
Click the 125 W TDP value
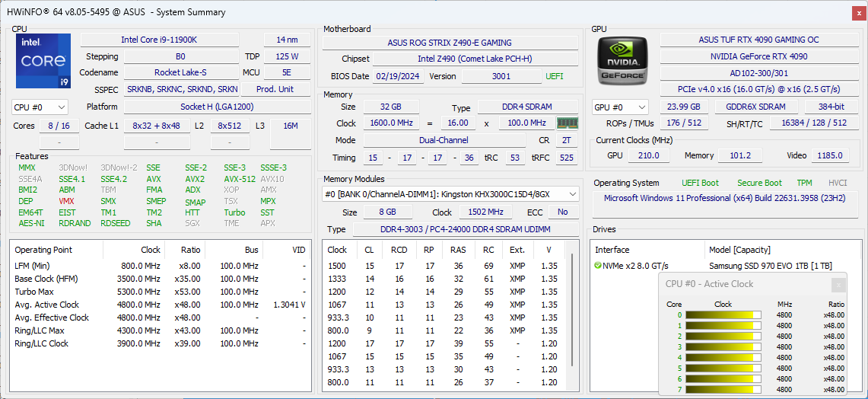click(x=287, y=56)
